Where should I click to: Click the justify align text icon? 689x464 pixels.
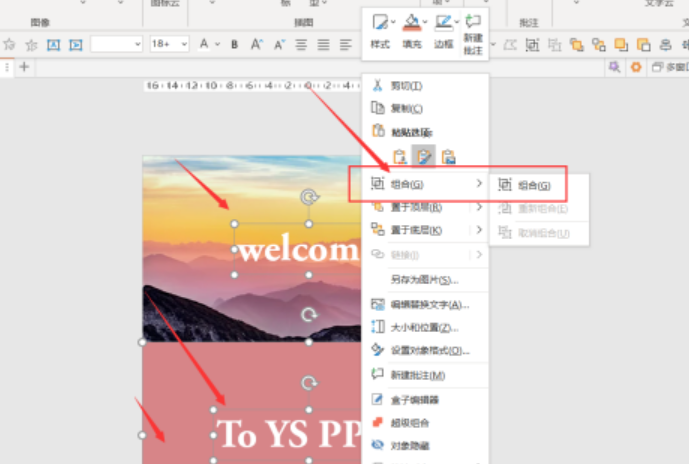(323, 44)
